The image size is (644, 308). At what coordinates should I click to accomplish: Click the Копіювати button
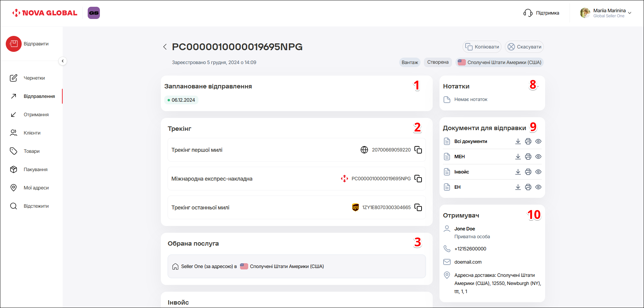(x=482, y=47)
